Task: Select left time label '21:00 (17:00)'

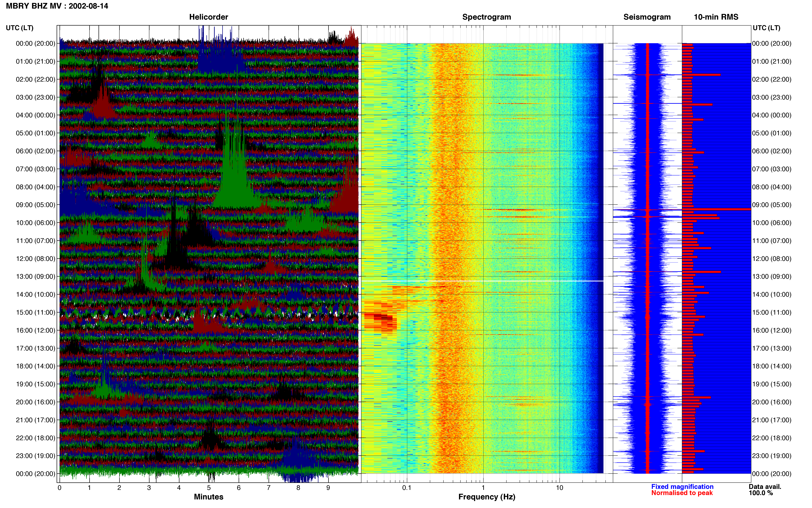Action: click(36, 420)
